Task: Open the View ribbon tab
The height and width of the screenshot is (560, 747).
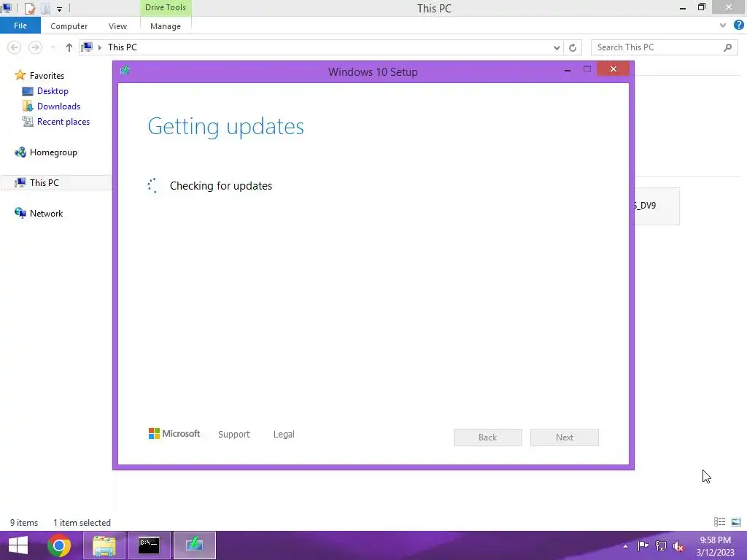Action: pos(117,26)
